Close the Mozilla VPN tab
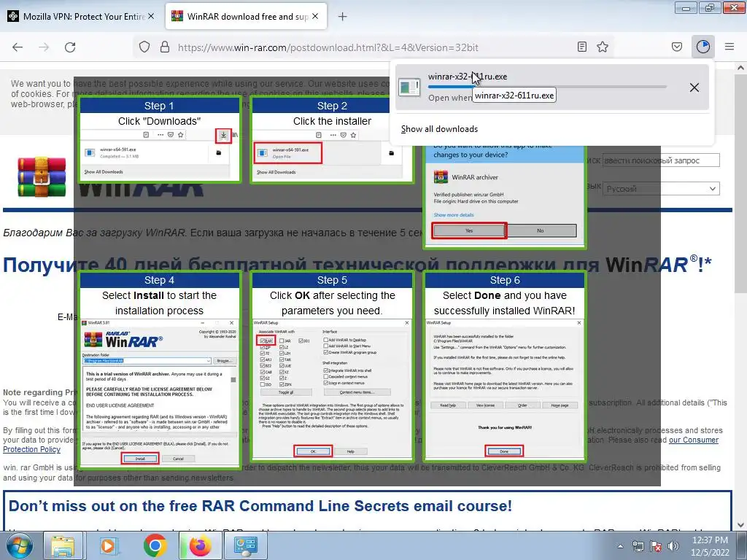The image size is (747, 560). (x=151, y=16)
